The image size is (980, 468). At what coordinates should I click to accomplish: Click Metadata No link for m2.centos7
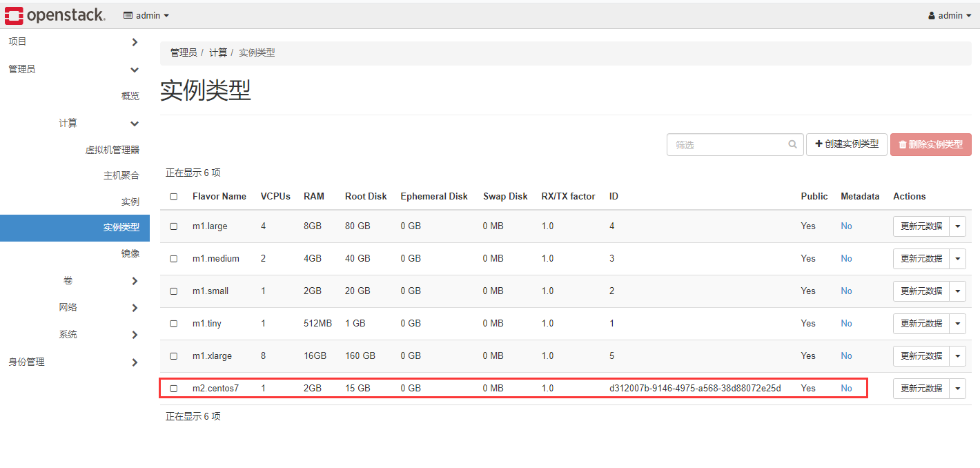click(x=846, y=389)
